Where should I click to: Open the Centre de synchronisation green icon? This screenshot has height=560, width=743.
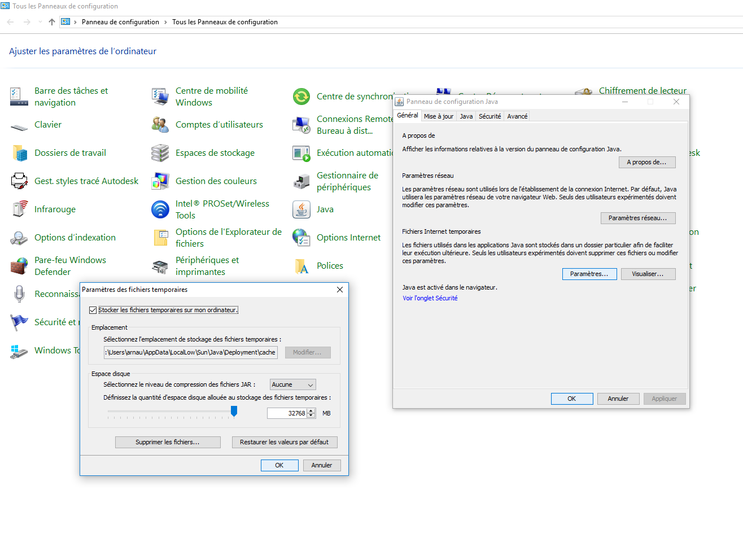[301, 97]
